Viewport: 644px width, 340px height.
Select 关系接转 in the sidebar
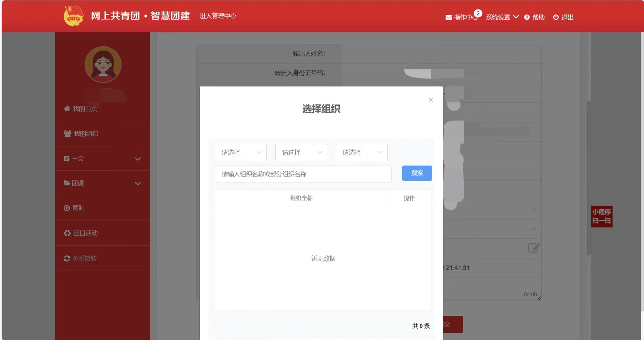(x=84, y=258)
